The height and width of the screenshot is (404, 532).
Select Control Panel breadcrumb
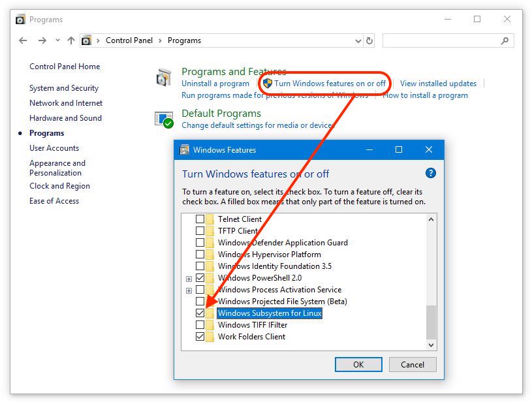click(129, 40)
